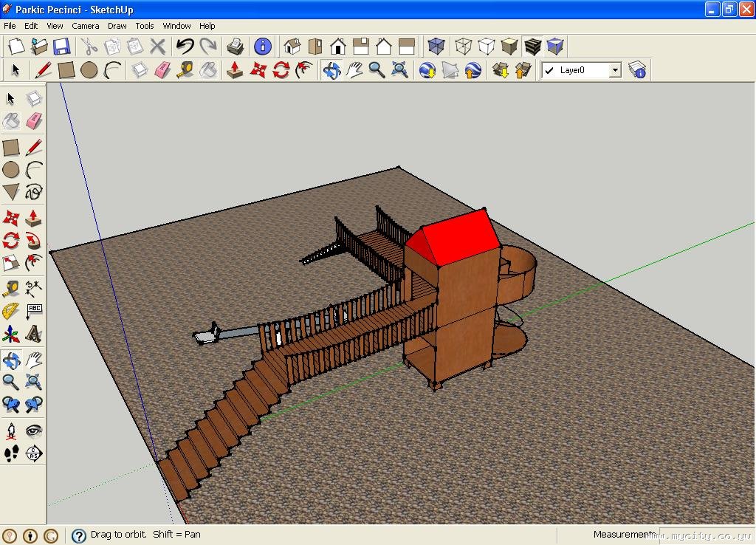Image resolution: width=756 pixels, height=545 pixels.
Task: Choose the Polygon tool in left palette
Action: [x=11, y=193]
